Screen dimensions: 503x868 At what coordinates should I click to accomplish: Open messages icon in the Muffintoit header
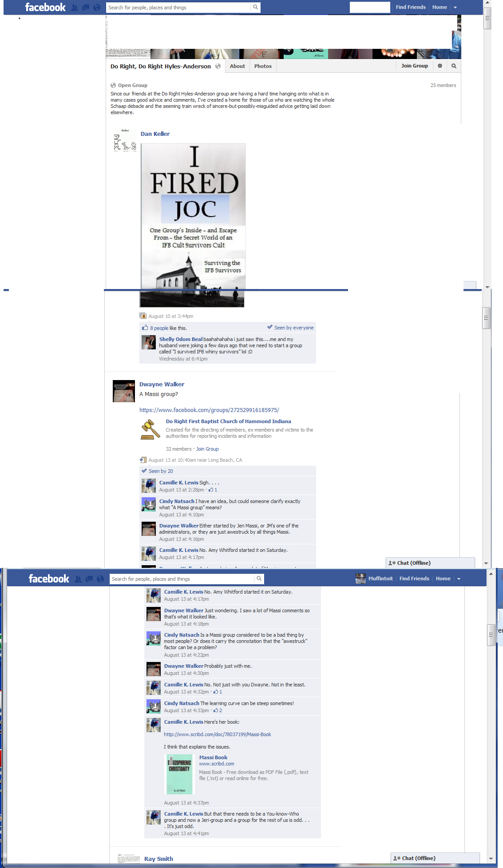[89, 579]
